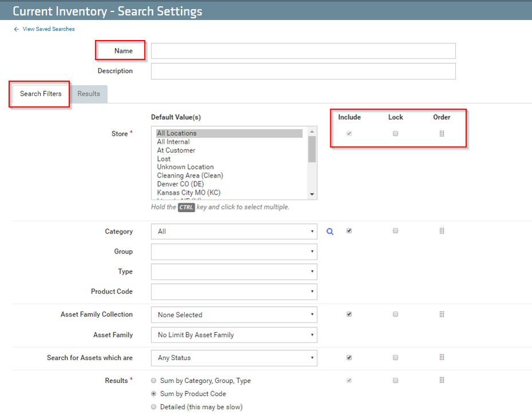Uncheck Search for Assets Include checkbox
532x415 pixels.
point(349,357)
